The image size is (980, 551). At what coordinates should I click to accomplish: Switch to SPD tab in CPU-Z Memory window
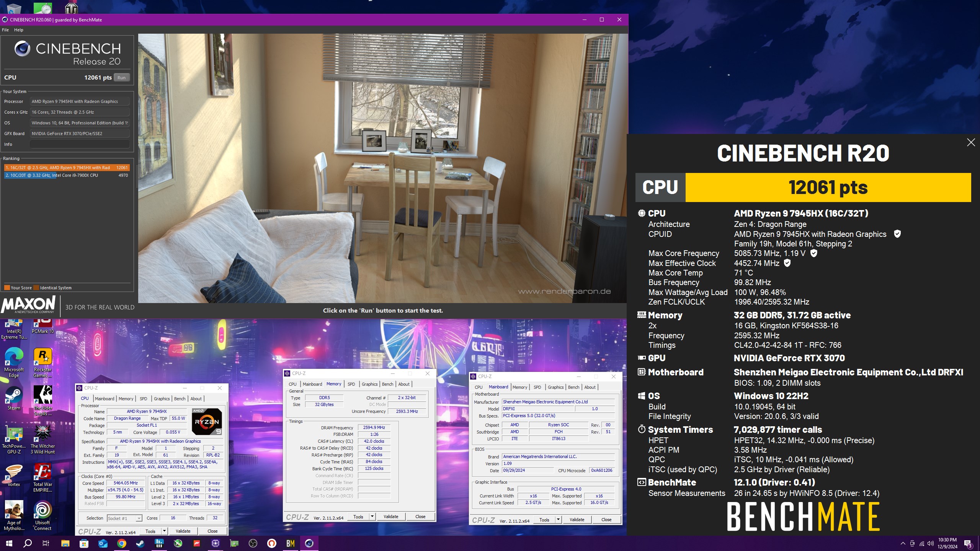(x=351, y=384)
